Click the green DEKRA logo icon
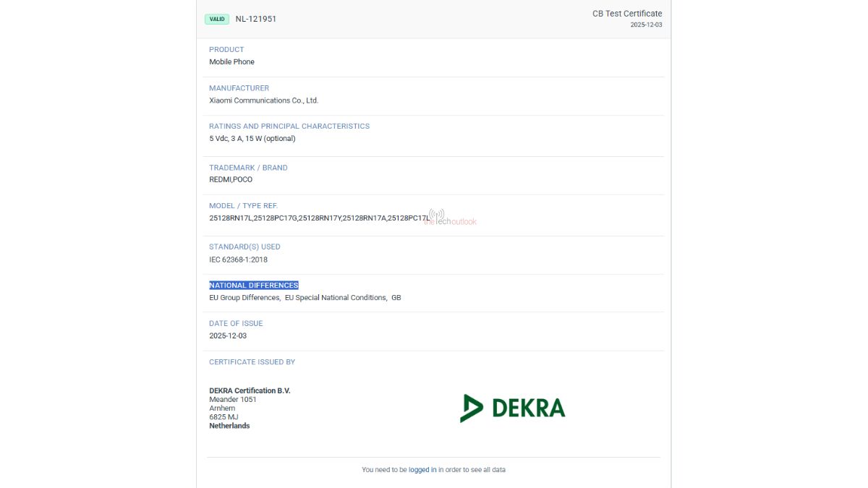 point(471,407)
